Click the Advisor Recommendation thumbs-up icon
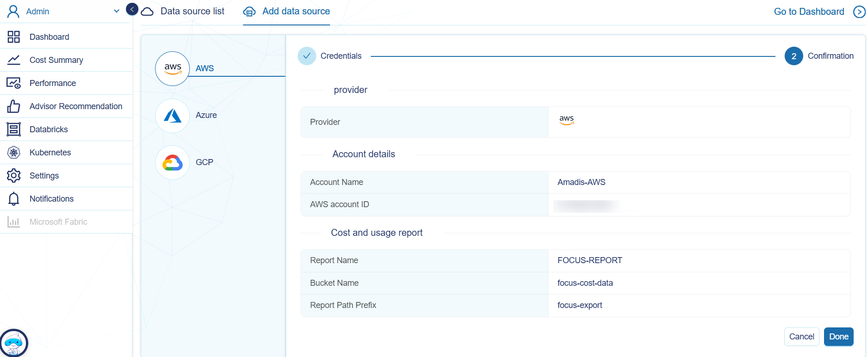Screen dimensions: 868x357 tap(14, 106)
